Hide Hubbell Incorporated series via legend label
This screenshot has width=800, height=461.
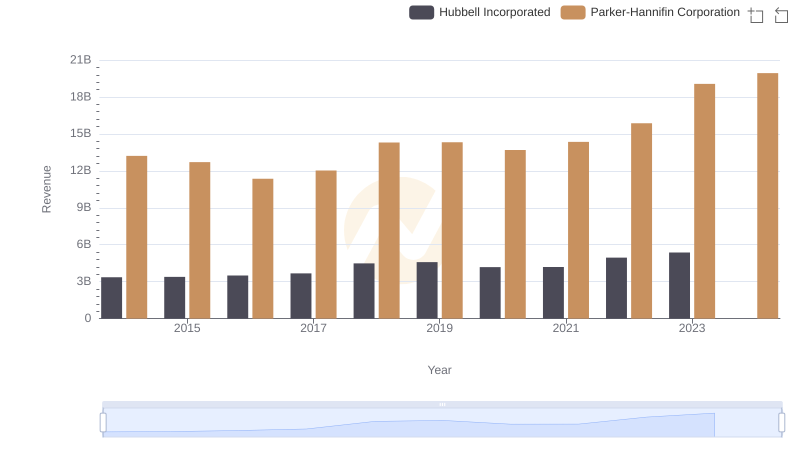coord(494,12)
